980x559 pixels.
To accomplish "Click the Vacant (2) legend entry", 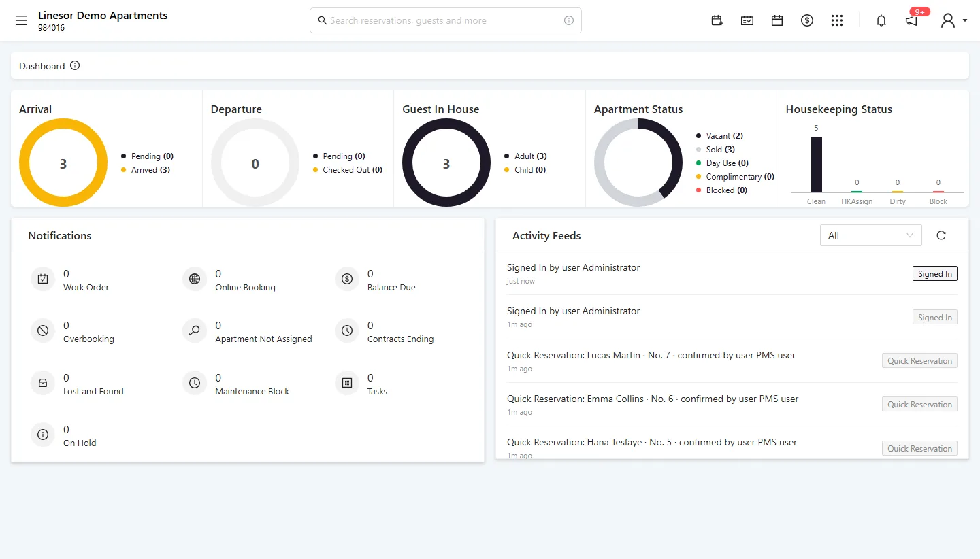I will (x=719, y=136).
